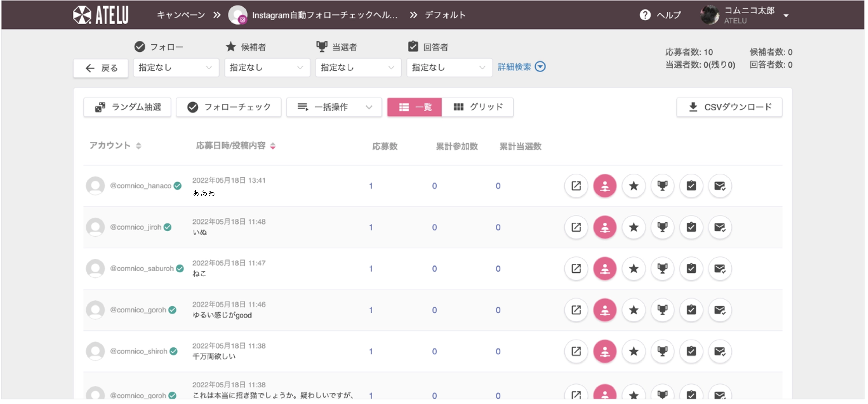Click trophy winner icon for @comnico_goroh
Screen dimensions: 868x404
pyautogui.click(x=663, y=310)
